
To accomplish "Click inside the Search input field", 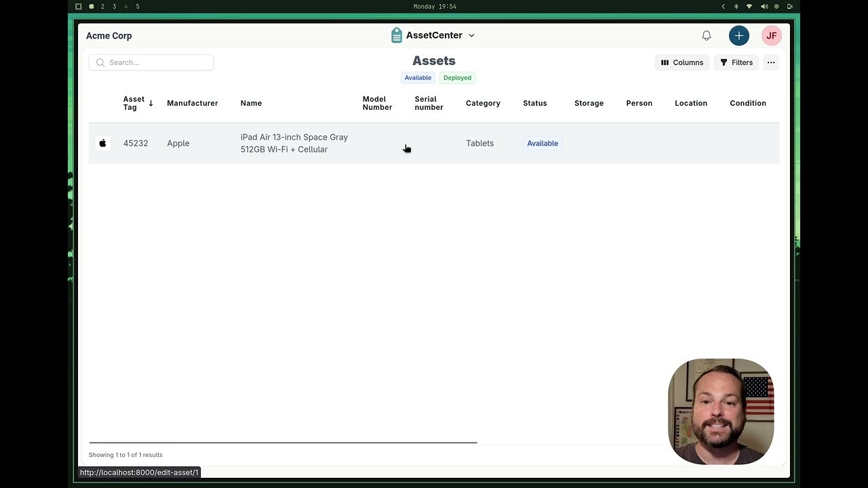I will (x=156, y=62).
